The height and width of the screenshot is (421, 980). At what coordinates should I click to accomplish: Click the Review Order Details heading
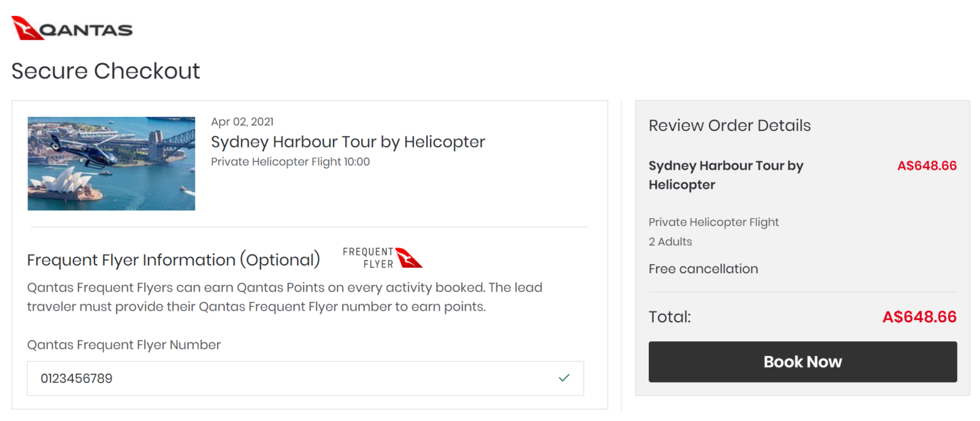coord(729,125)
